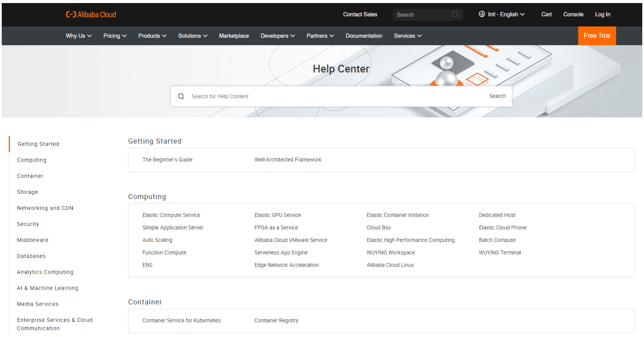Select Networking and CDN in the sidebar
Image resolution: width=644 pixels, height=337 pixels.
point(45,208)
